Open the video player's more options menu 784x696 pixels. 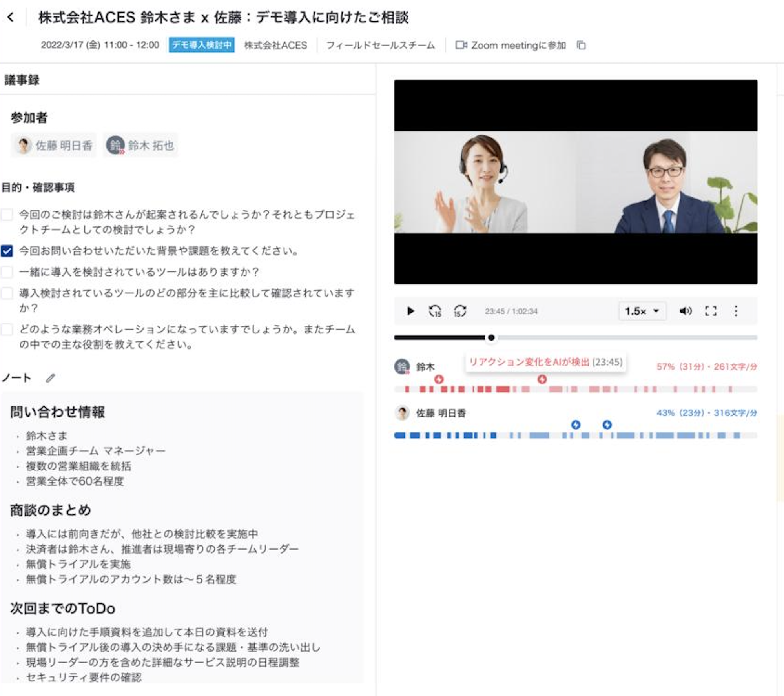(736, 311)
